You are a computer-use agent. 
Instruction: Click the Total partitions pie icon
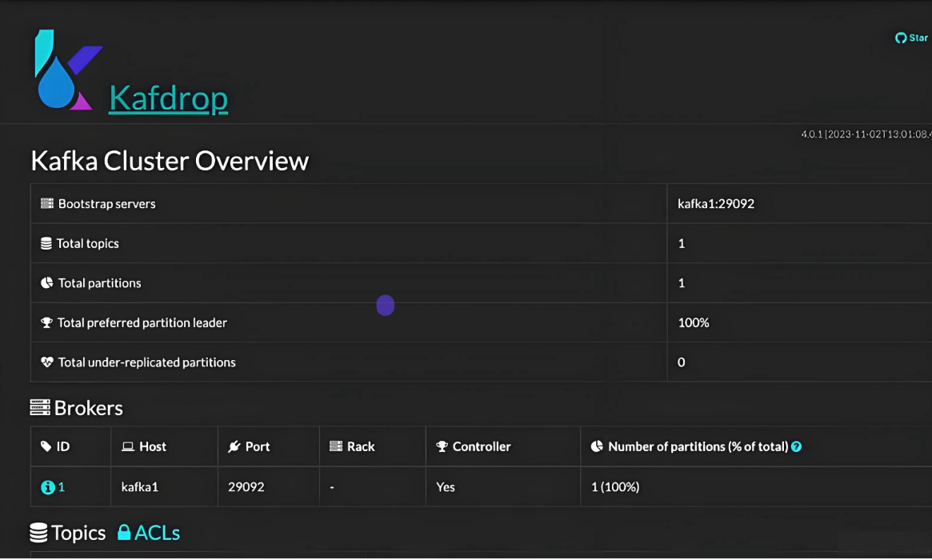[47, 283]
